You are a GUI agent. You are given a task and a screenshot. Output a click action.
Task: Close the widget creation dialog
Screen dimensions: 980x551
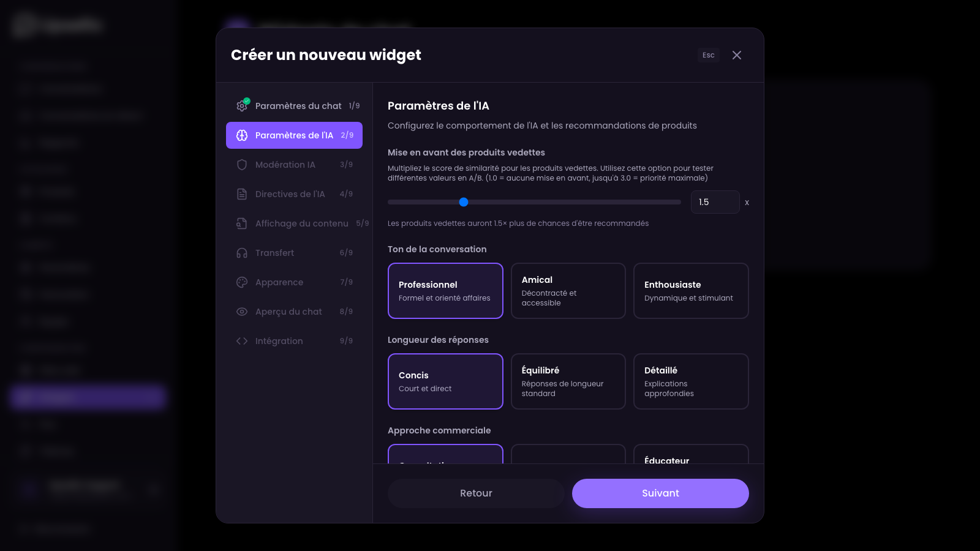pos(737,55)
